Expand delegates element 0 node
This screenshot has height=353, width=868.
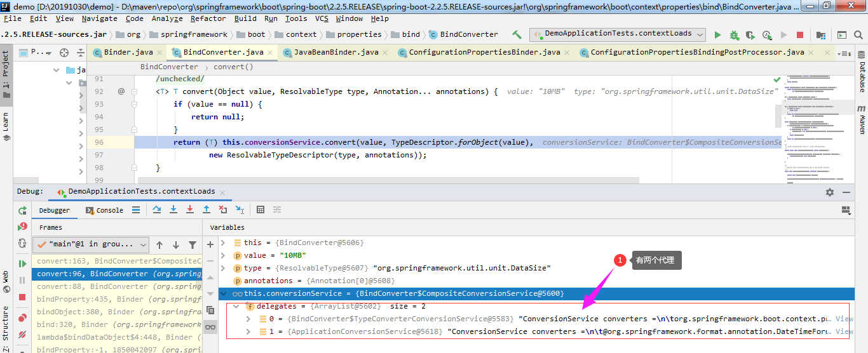[x=248, y=319]
